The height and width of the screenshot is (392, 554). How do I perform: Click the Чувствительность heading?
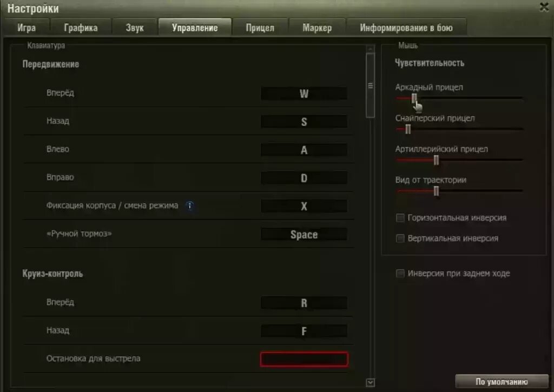[x=429, y=63]
